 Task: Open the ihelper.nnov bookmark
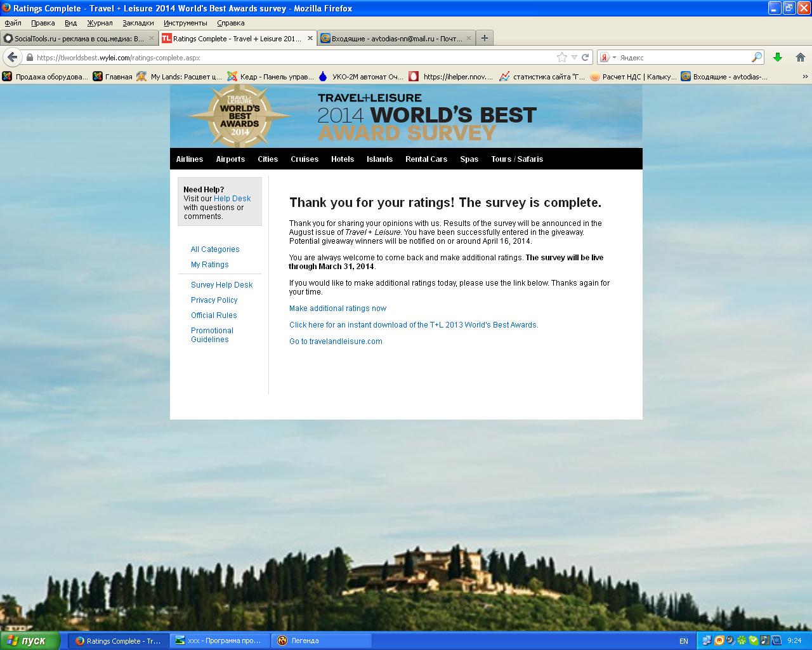(x=451, y=76)
